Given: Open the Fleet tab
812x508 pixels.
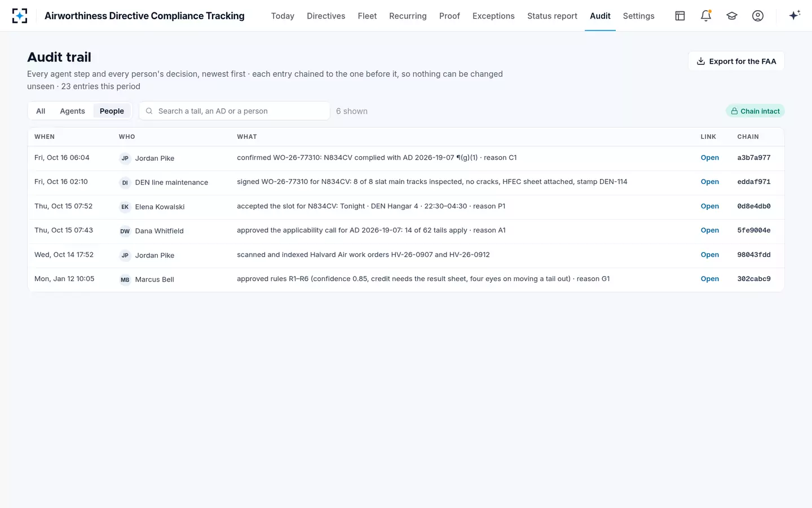Looking at the screenshot, I should point(367,16).
